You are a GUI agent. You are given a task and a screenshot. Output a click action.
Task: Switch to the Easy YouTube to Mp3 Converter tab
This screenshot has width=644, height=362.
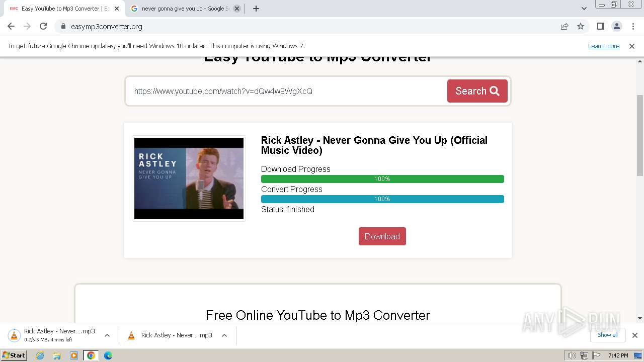(64, 9)
